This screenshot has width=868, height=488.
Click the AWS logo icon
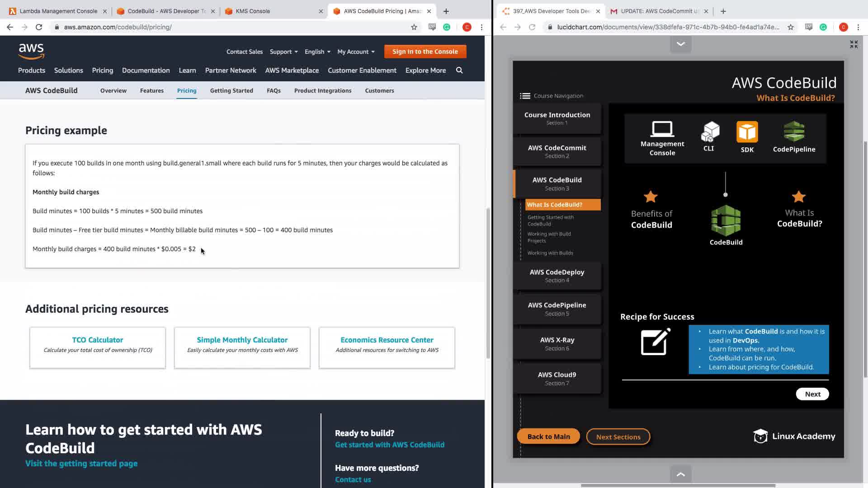click(x=31, y=52)
